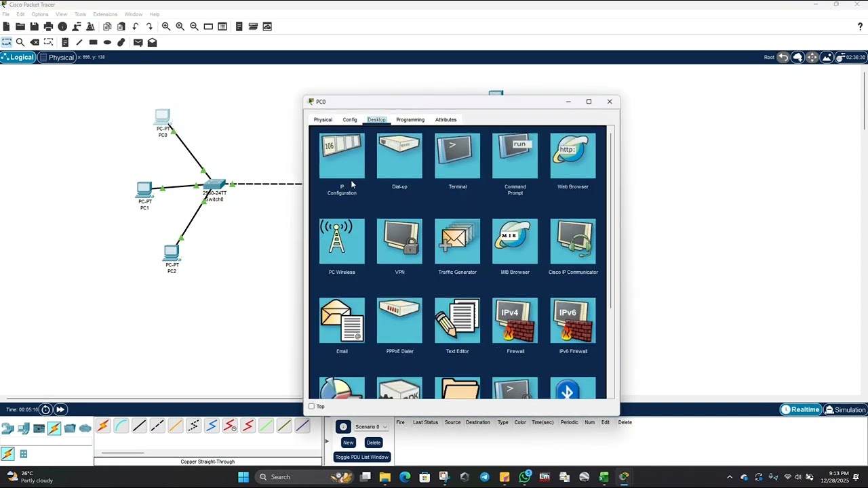Open the Options menu
This screenshot has height=488, width=868.
40,14
